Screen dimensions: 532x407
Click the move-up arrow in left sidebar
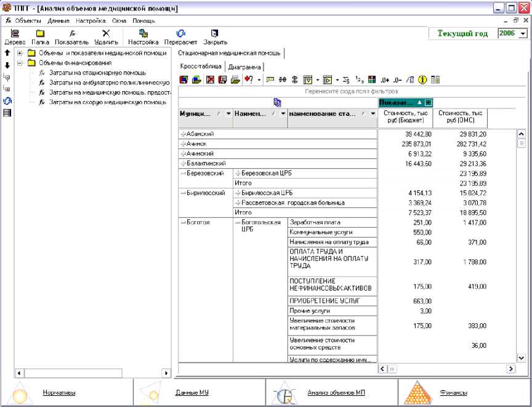pyautogui.click(x=7, y=54)
